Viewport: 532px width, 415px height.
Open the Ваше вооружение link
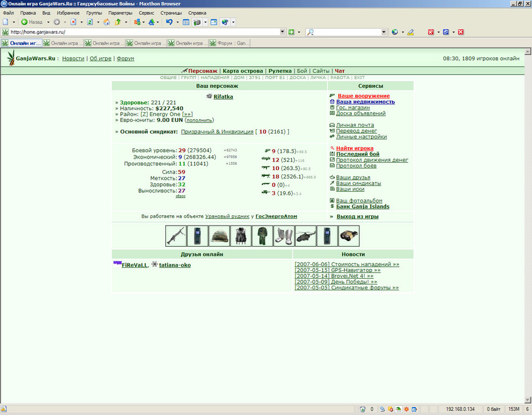pyautogui.click(x=364, y=96)
